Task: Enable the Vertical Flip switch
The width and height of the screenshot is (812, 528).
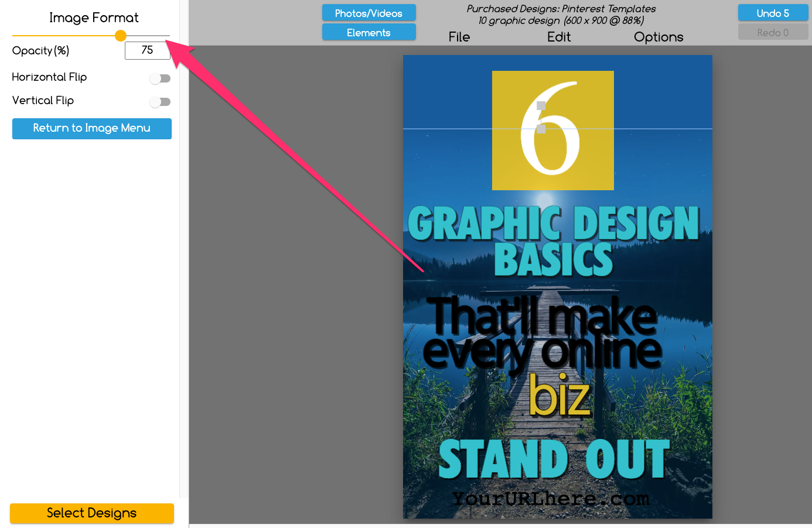Action: click(x=159, y=102)
